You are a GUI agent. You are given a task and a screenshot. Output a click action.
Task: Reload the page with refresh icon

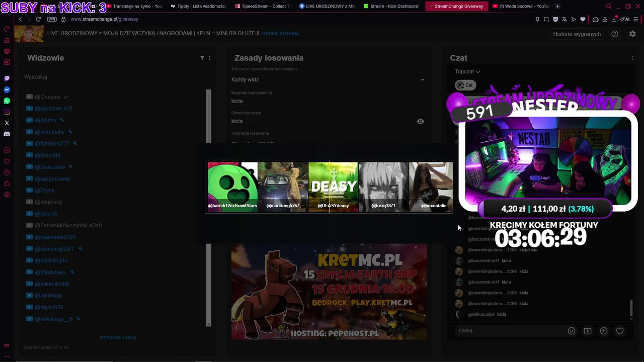pyautogui.click(x=38, y=19)
